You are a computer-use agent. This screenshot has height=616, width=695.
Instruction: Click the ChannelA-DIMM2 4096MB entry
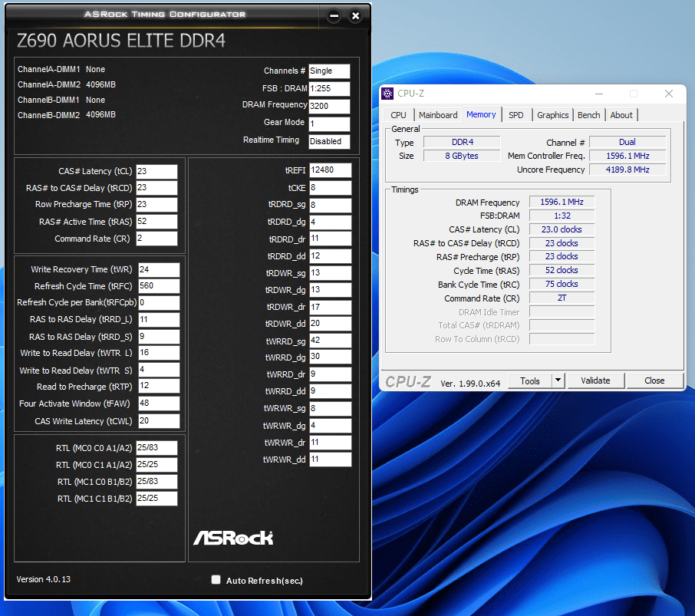[x=67, y=84]
